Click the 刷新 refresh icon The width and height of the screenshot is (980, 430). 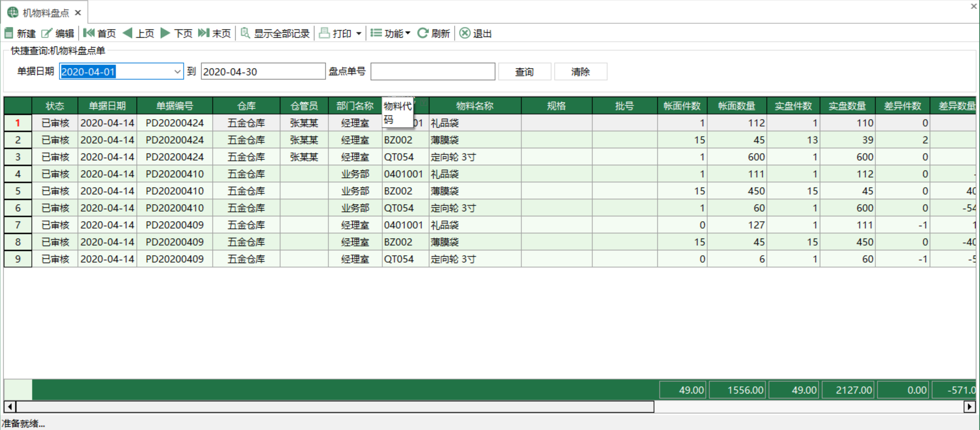coord(423,33)
